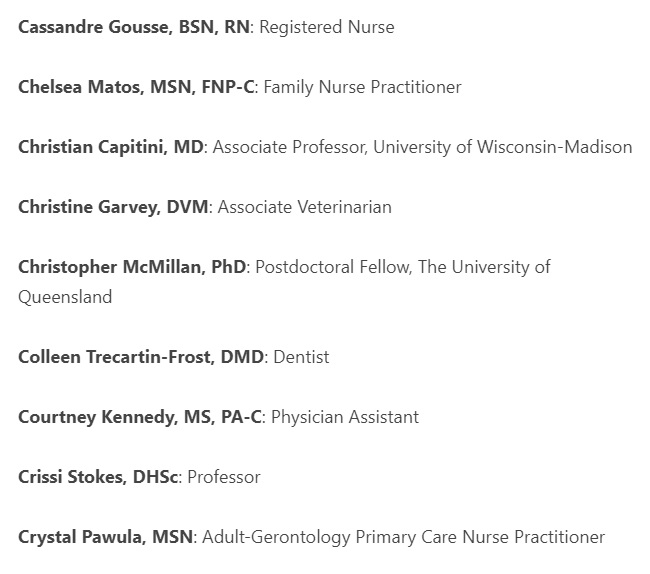Click the Physician Assistant text
This screenshot has height=574, width=650.
345,417
